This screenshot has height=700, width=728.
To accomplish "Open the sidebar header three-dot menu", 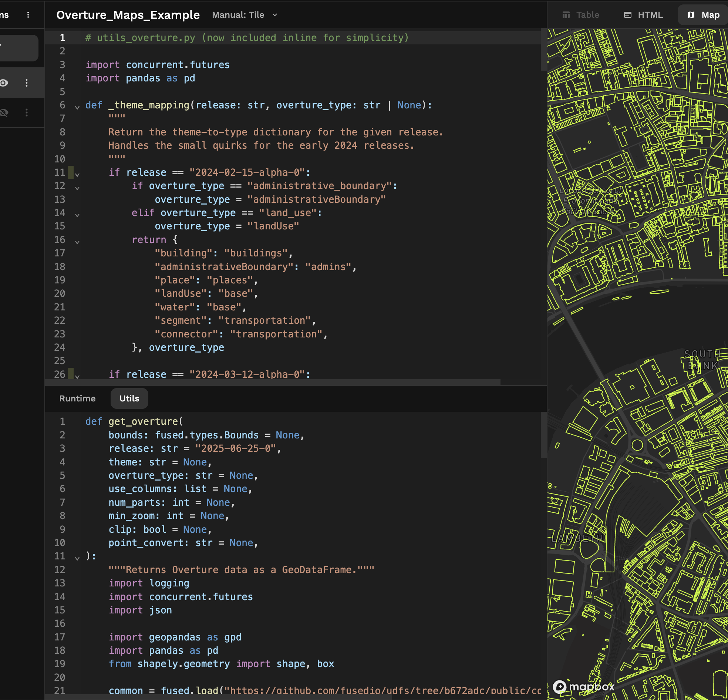I will click(28, 15).
